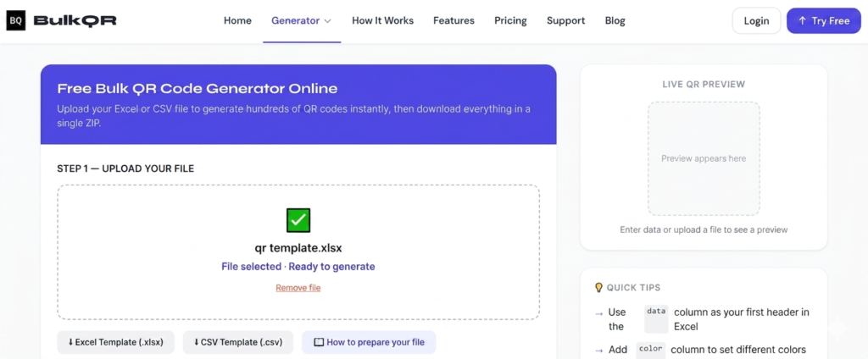Image resolution: width=868 pixels, height=359 pixels.
Task: Expand the Generator dropdown chevron
Action: coord(328,21)
